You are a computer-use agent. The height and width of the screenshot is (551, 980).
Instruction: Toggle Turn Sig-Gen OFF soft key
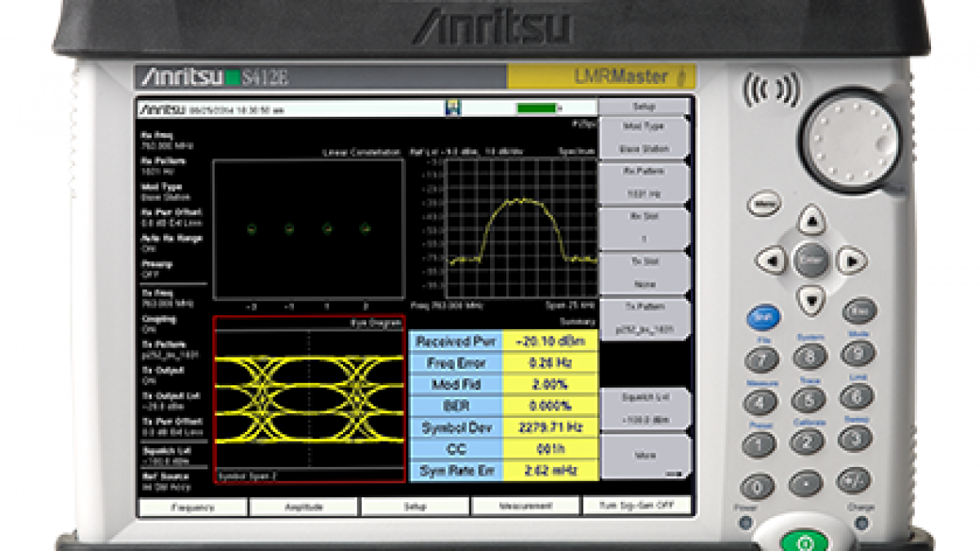[637, 506]
